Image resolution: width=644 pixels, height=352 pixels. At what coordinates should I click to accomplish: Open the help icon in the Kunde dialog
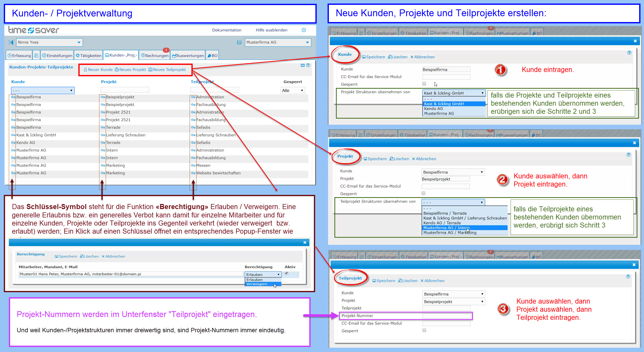pyautogui.click(x=629, y=53)
